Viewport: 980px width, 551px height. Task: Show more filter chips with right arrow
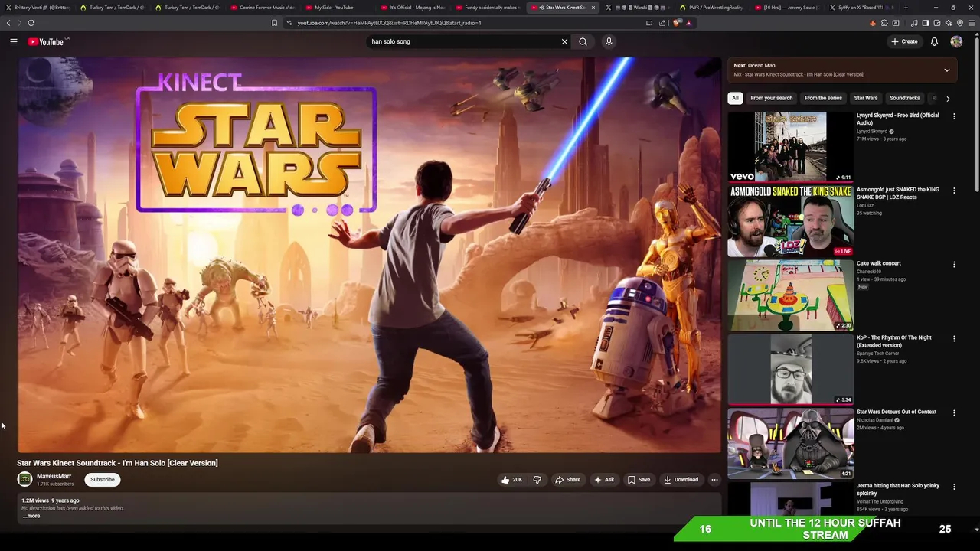[x=948, y=99]
